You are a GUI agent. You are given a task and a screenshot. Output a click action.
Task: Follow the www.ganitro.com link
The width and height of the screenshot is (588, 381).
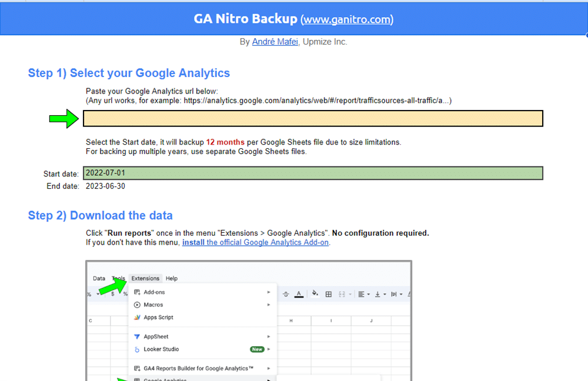347,19
